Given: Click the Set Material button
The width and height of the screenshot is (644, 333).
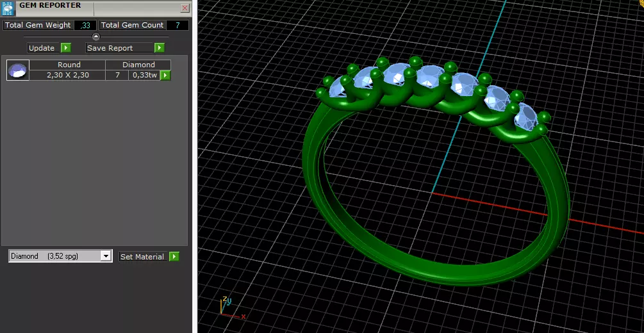Looking at the screenshot, I should 144,257.
